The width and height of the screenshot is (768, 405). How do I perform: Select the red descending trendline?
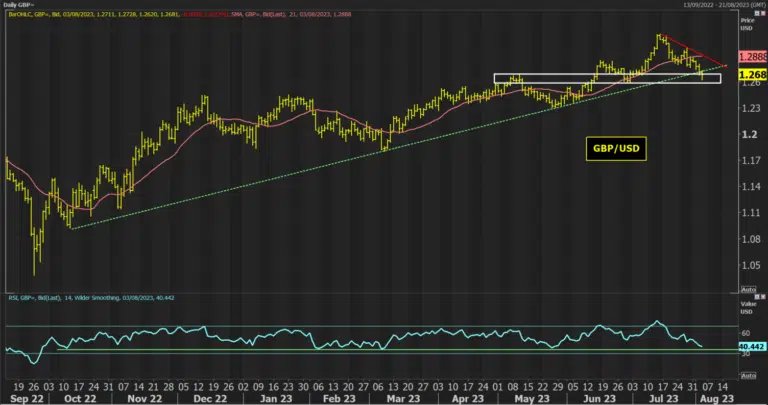(x=693, y=50)
